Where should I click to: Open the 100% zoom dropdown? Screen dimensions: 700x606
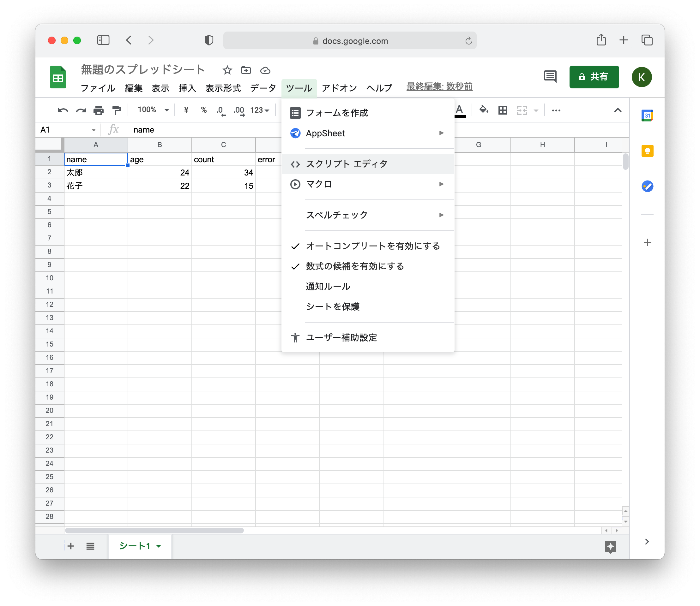coord(153,110)
